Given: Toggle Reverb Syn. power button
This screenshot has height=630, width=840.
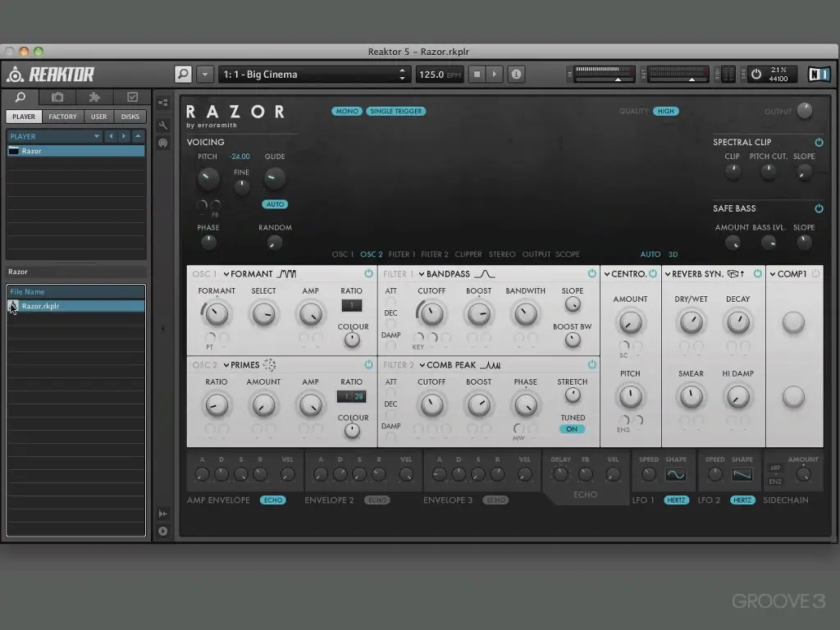Looking at the screenshot, I should pos(757,274).
